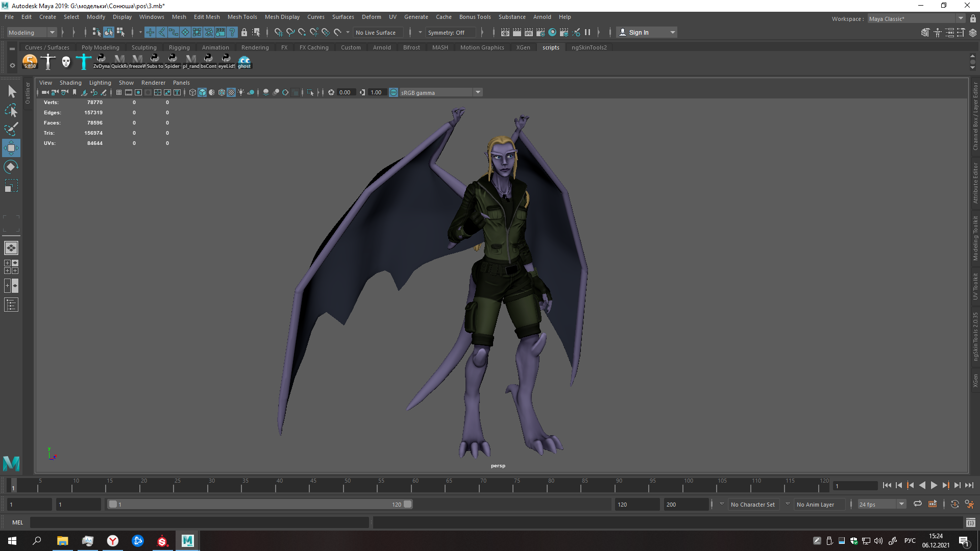Click the skull shelf icon
Viewport: 980px width, 551px height.
(x=66, y=62)
